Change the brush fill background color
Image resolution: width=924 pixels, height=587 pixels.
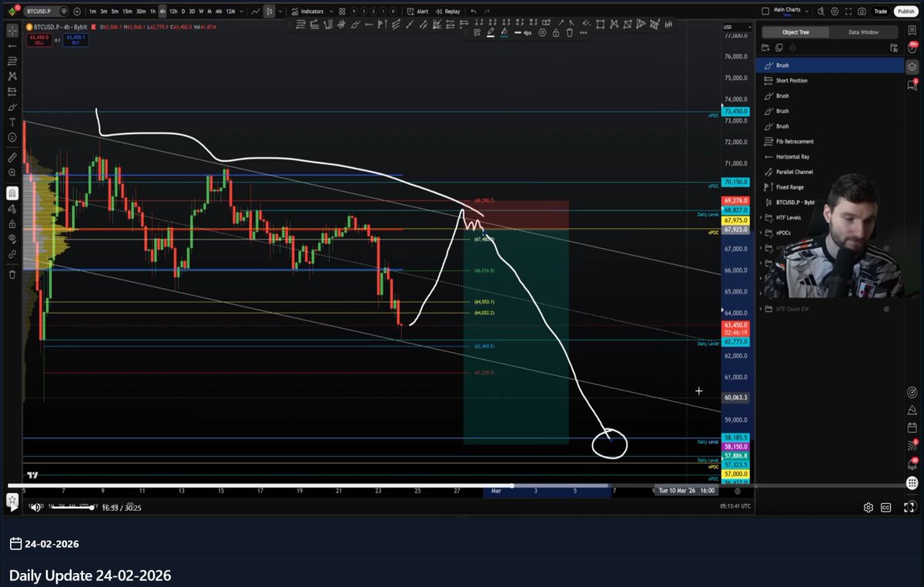pyautogui.click(x=504, y=33)
